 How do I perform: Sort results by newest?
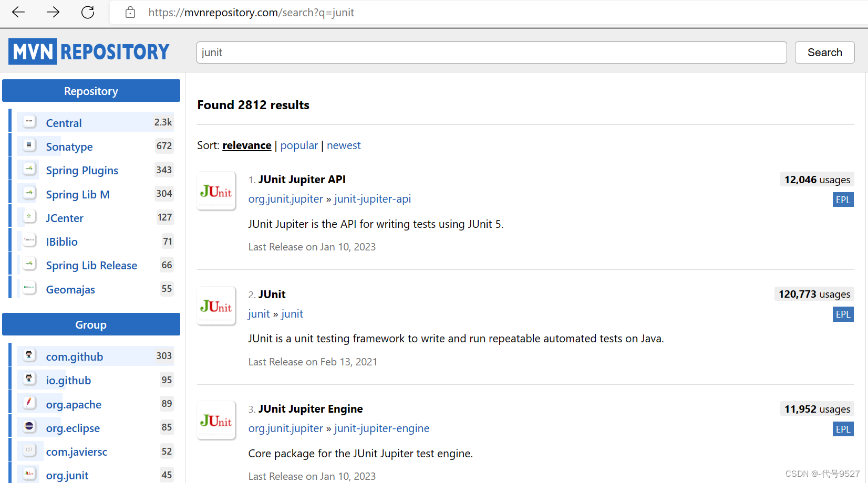(x=344, y=145)
